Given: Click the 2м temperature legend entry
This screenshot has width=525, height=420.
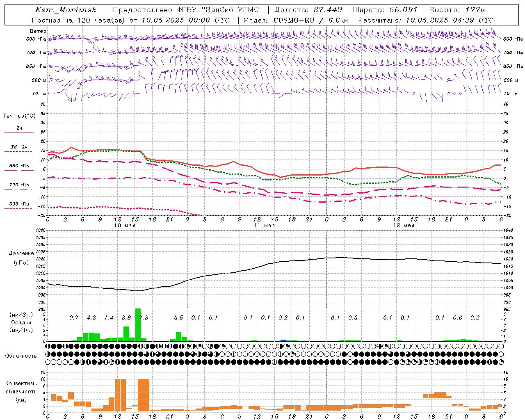Looking at the screenshot, I should click(19, 128).
